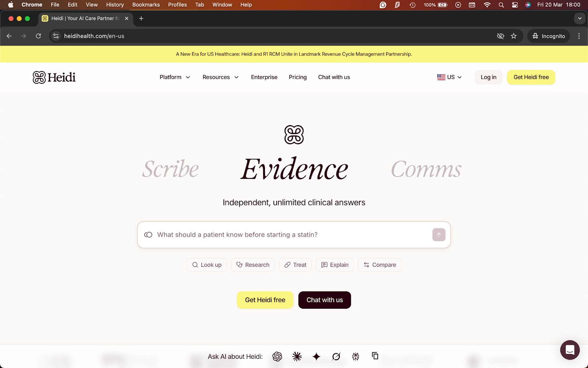
Task: Submit the question with the arrow button
Action: [439, 235]
